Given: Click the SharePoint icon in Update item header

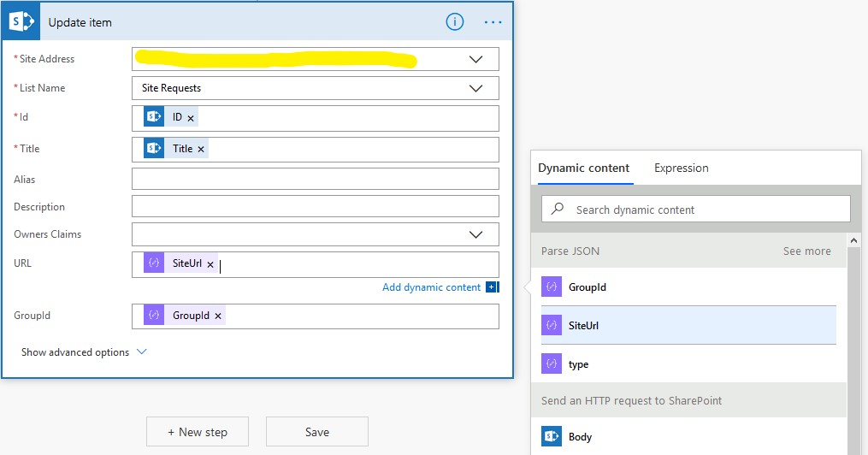Looking at the screenshot, I should 21,22.
